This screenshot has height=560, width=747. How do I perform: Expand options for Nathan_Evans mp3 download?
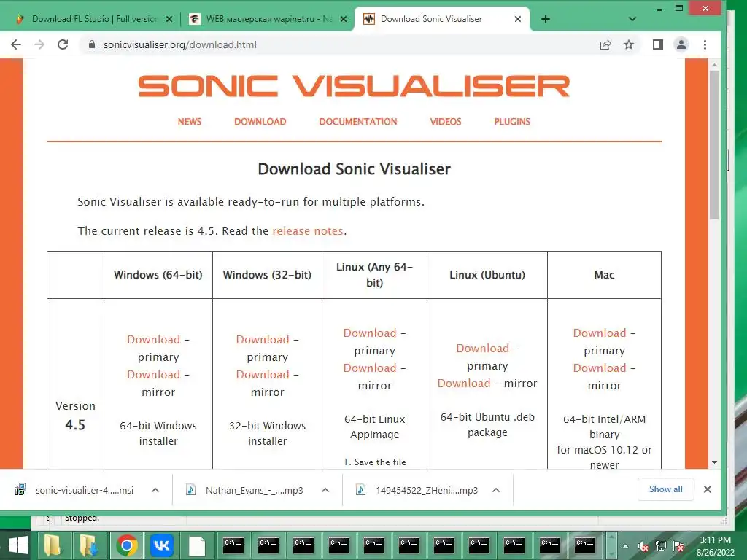[325, 490]
